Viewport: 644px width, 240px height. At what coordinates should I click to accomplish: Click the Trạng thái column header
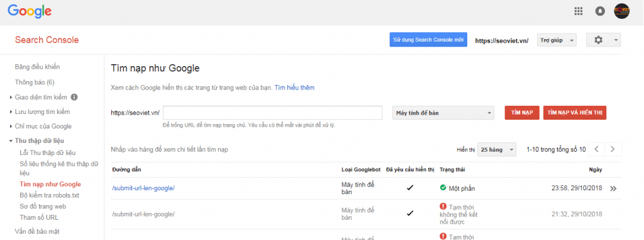click(x=452, y=169)
